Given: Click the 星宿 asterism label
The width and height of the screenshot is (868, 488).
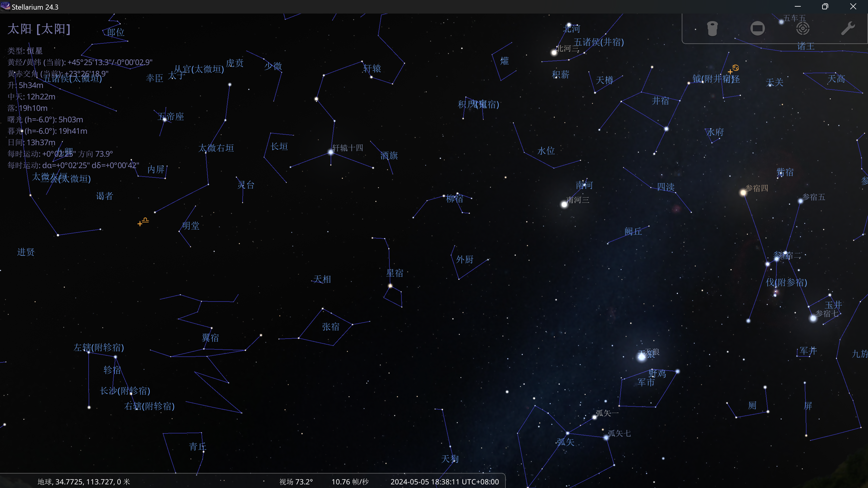Looking at the screenshot, I should coord(395,273).
